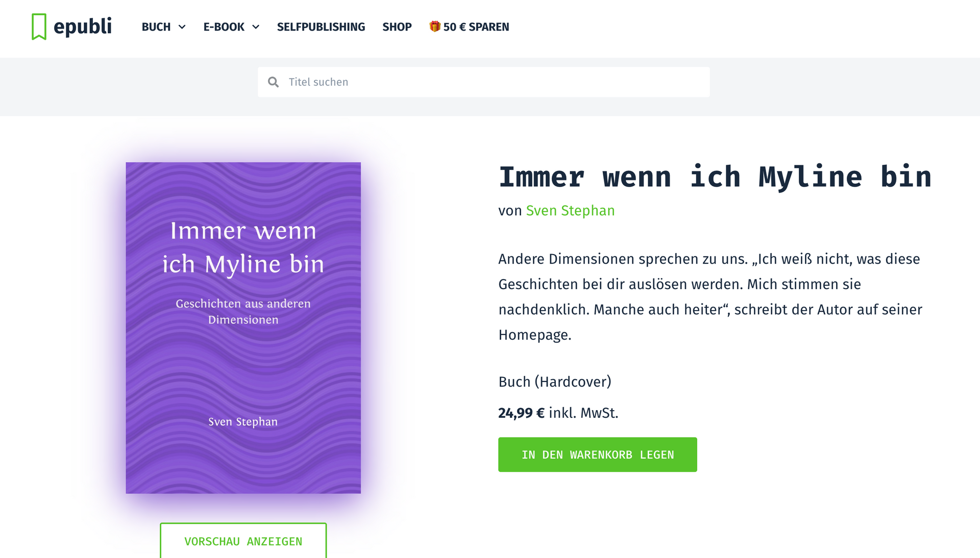Open the E-BOOK menu
The image size is (980, 558).
pos(224,27)
